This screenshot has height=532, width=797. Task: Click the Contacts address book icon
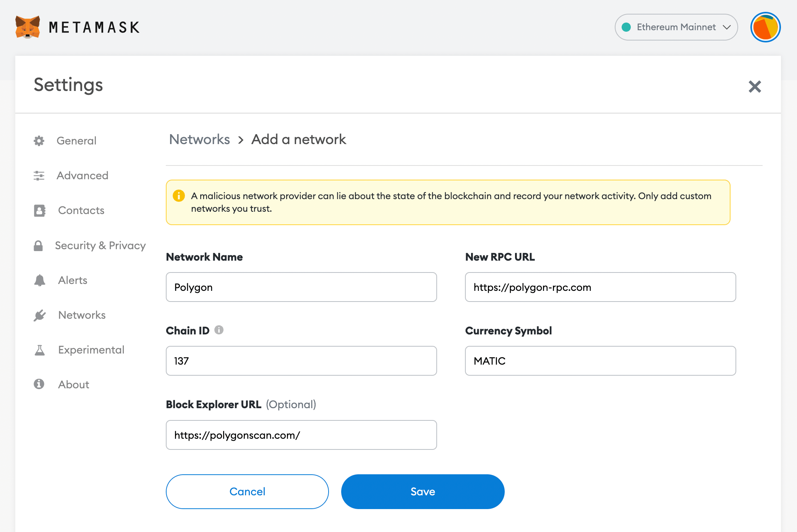coord(40,210)
